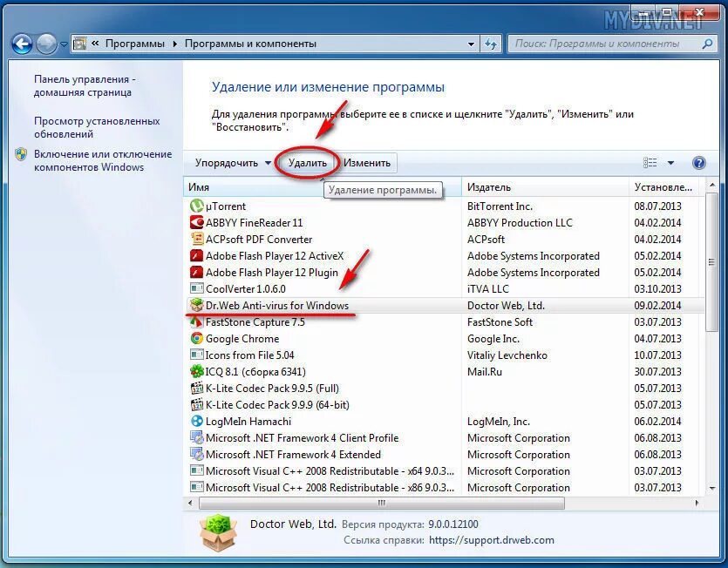Click the horizontal scrollbar thumb

(382, 503)
